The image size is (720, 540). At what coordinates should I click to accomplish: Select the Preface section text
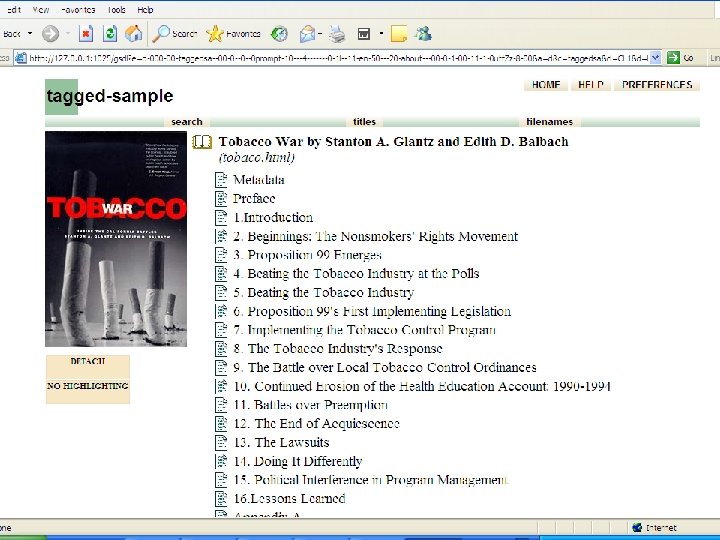(x=254, y=198)
